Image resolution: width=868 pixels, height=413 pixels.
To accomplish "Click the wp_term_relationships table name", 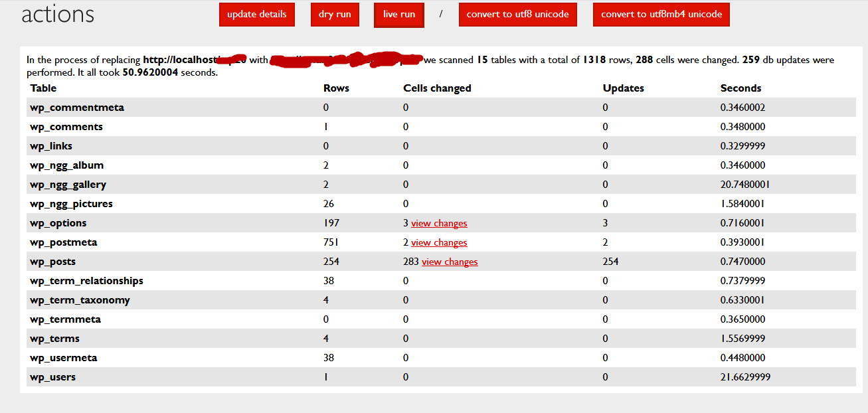I will click(86, 281).
